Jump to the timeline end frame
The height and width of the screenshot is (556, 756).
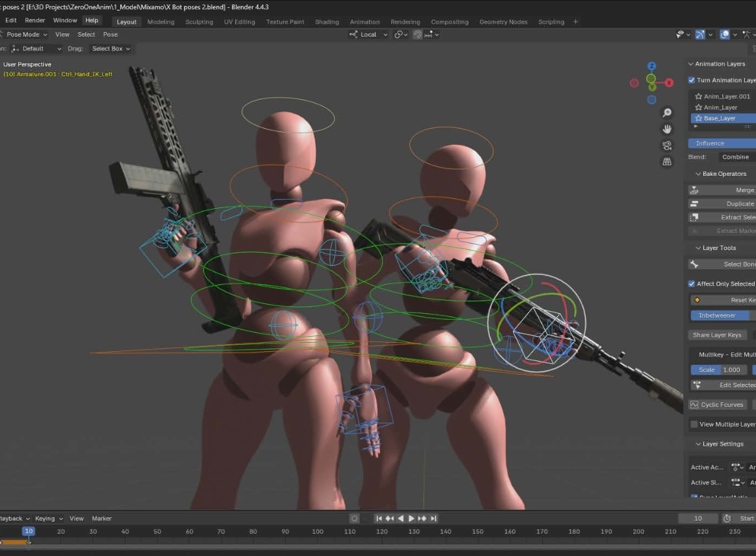(434, 519)
